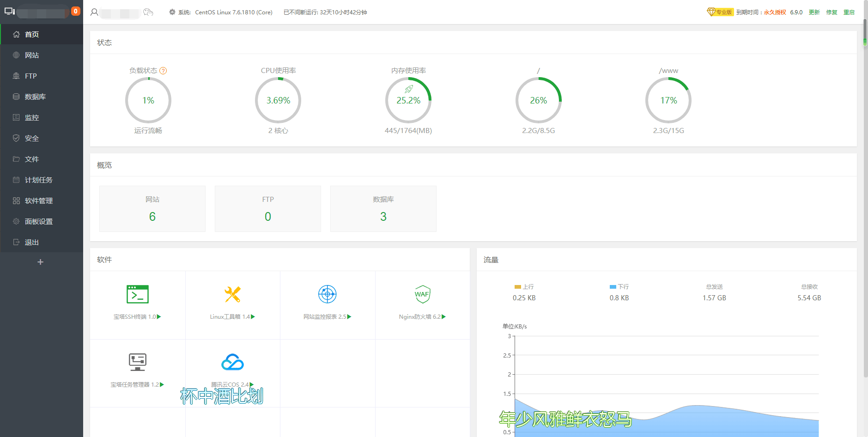Click the 负载状态 1% gauge
Screen dimensions: 868x437
[148, 100]
